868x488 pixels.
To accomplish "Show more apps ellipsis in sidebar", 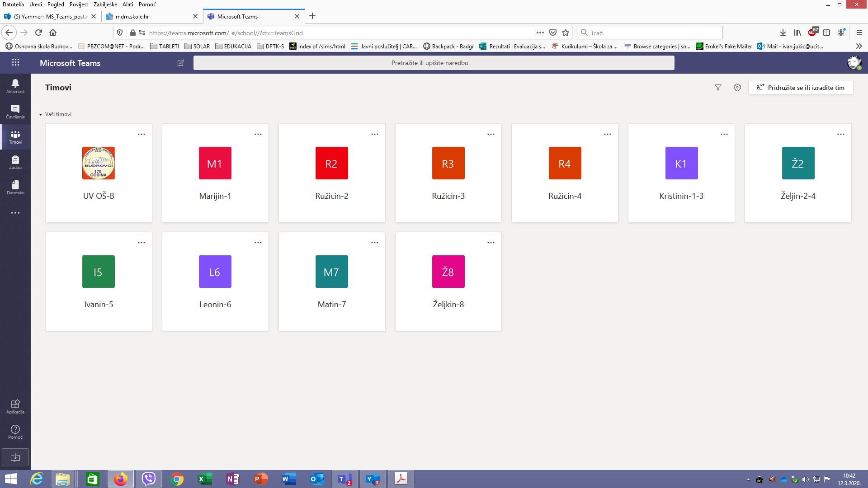I will pos(15,213).
